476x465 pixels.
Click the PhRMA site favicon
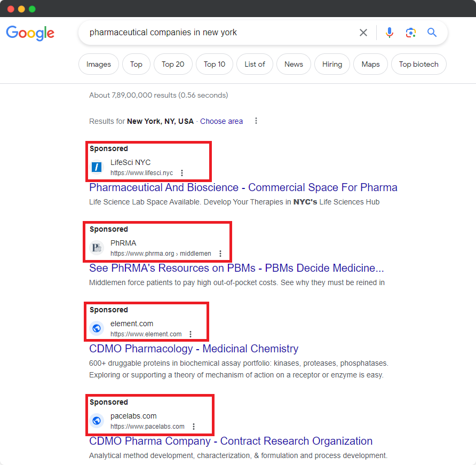97,248
